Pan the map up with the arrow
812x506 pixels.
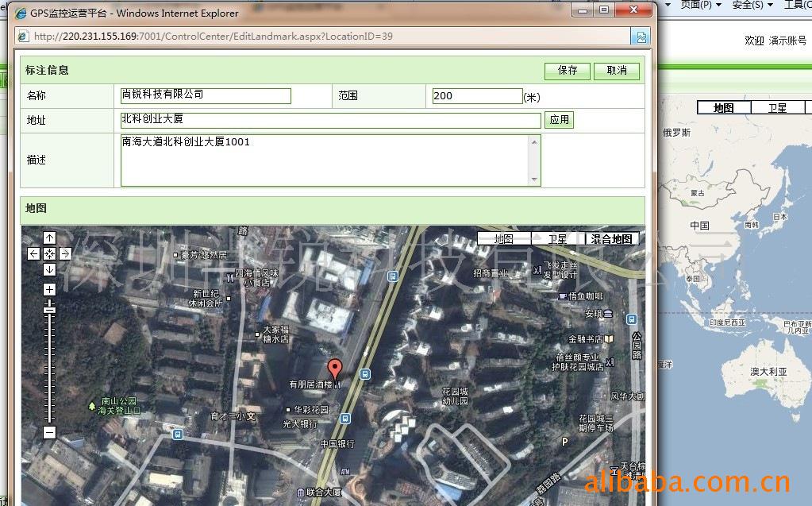point(49,238)
